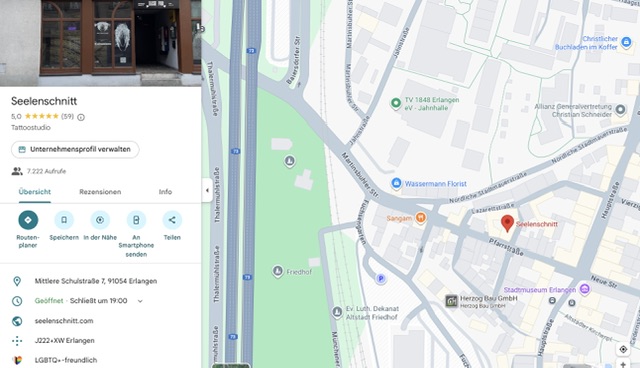
Task: Click the 7.222 Aufrufe text
Action: 46,171
